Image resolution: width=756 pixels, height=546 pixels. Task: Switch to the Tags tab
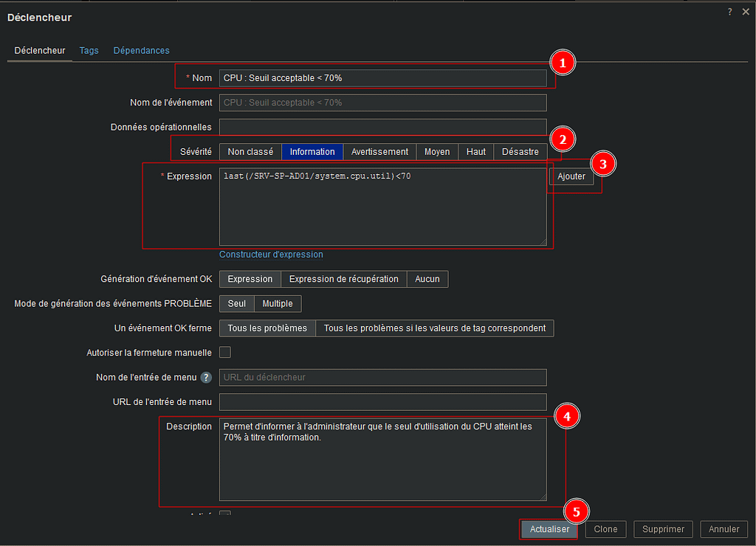[89, 51]
